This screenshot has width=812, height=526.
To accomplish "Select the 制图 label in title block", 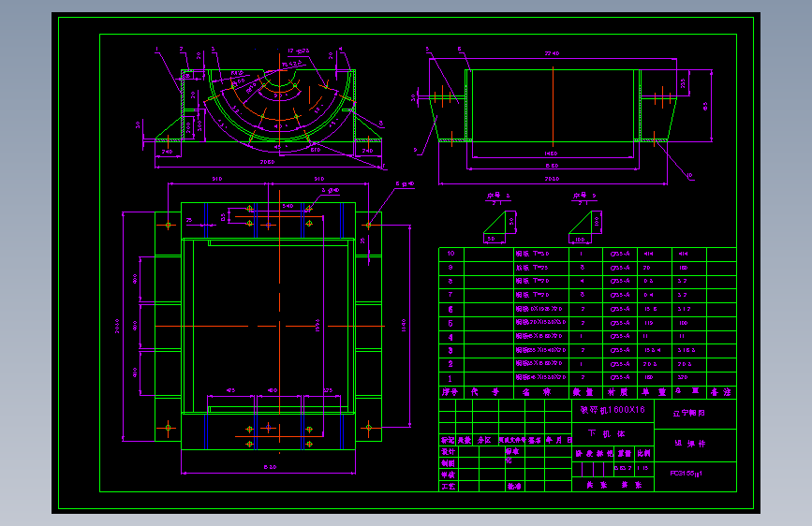I will click(x=448, y=463).
